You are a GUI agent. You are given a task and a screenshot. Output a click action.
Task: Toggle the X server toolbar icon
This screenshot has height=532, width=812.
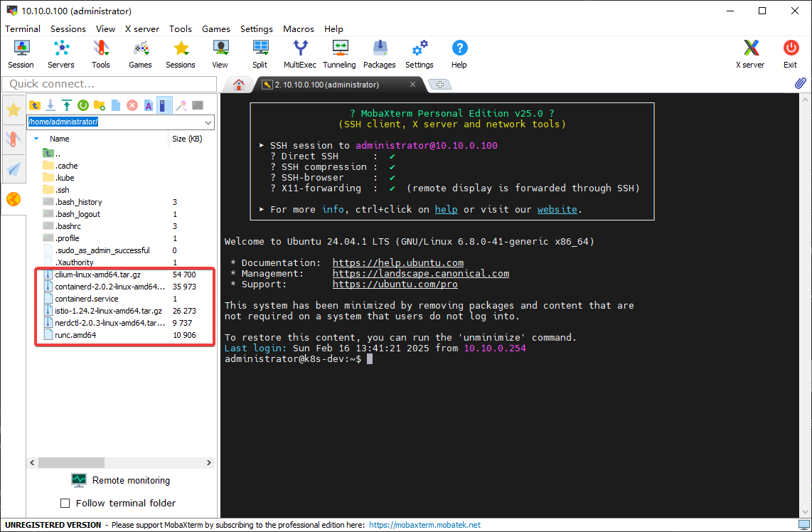point(750,54)
